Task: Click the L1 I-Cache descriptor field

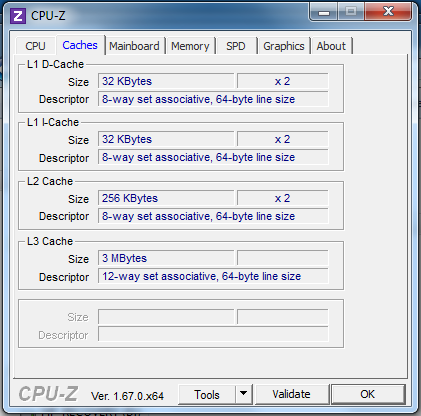Action: (213, 157)
